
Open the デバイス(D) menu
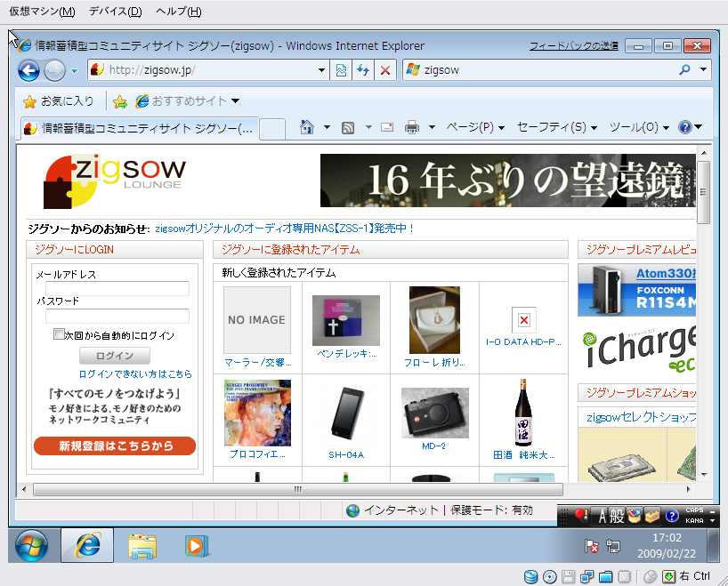(x=115, y=12)
